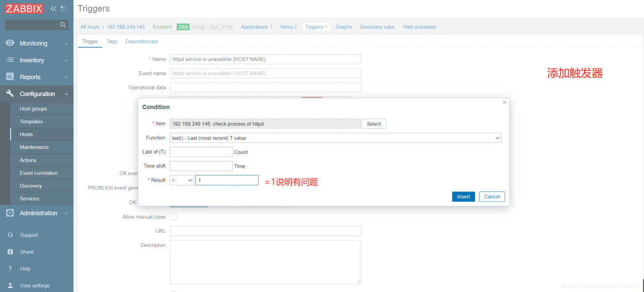This screenshot has width=644, height=292.
Task: Switch to the Trigger tab
Action: [90, 41]
